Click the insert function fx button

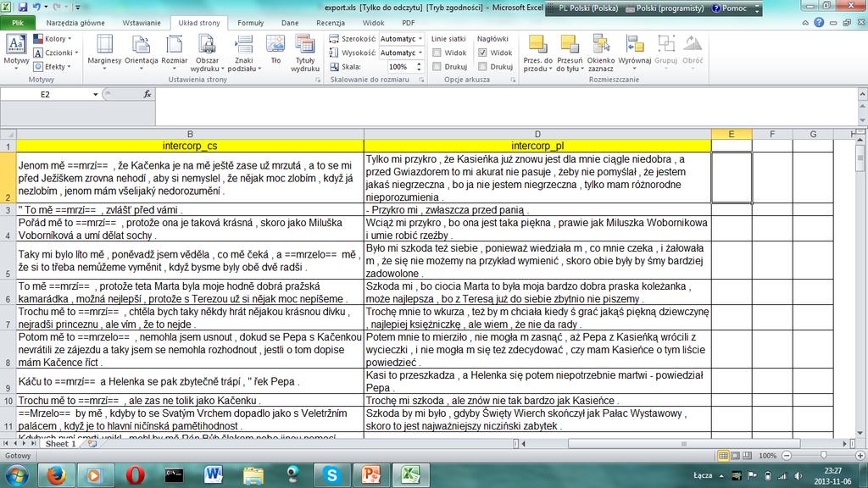[147, 94]
